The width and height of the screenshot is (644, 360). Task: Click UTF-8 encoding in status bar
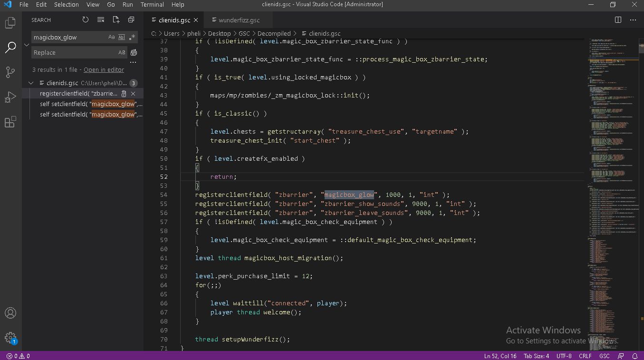(x=564, y=356)
